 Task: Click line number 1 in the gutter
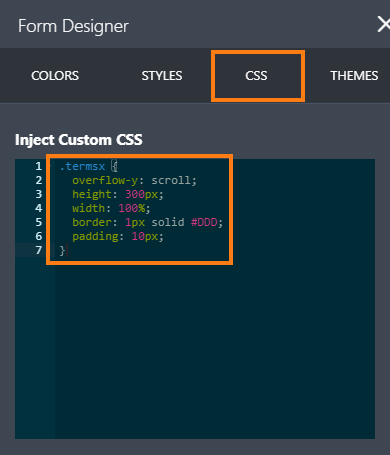click(x=39, y=166)
